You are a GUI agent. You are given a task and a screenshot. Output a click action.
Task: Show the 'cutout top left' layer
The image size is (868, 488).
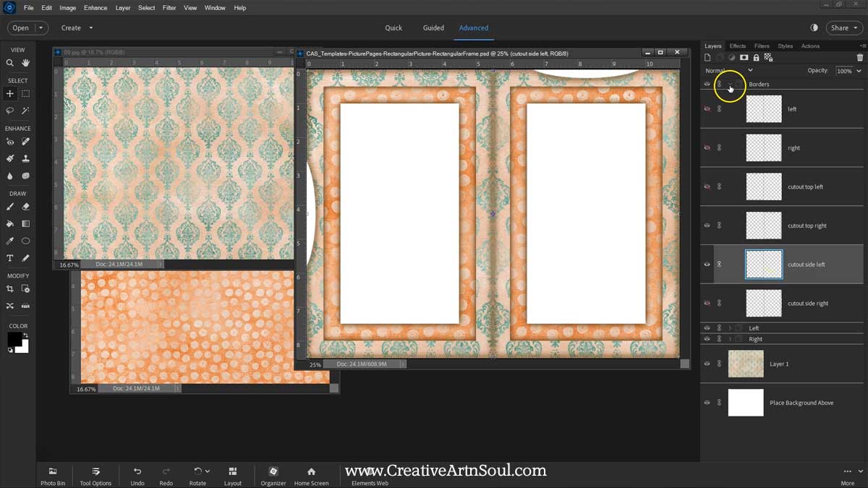tap(707, 187)
